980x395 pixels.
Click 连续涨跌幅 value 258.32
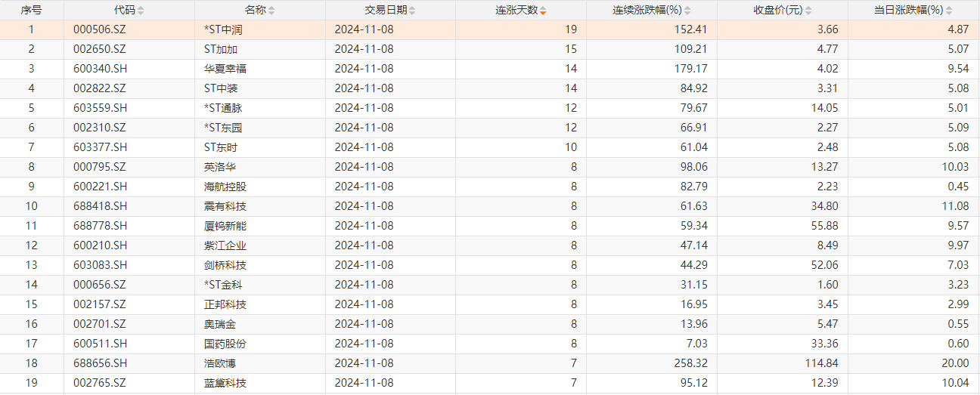click(692, 363)
